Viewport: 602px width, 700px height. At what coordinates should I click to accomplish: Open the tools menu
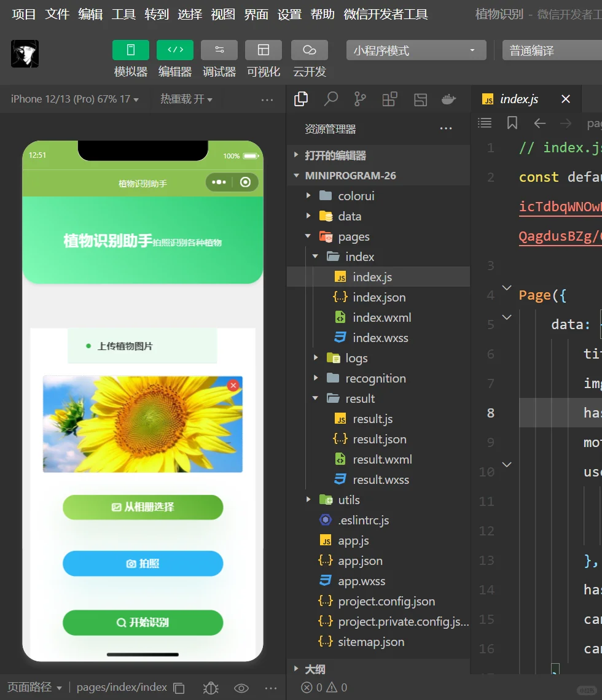pyautogui.click(x=123, y=14)
